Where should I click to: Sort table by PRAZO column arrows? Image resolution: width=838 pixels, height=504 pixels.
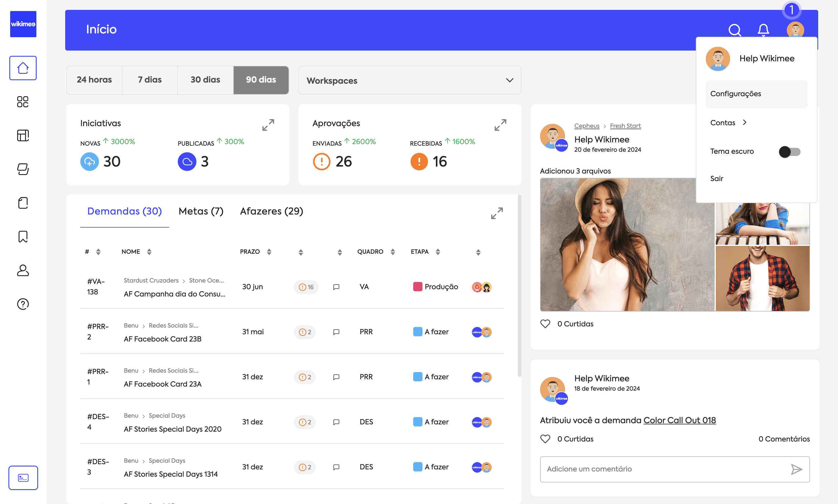pyautogui.click(x=269, y=252)
